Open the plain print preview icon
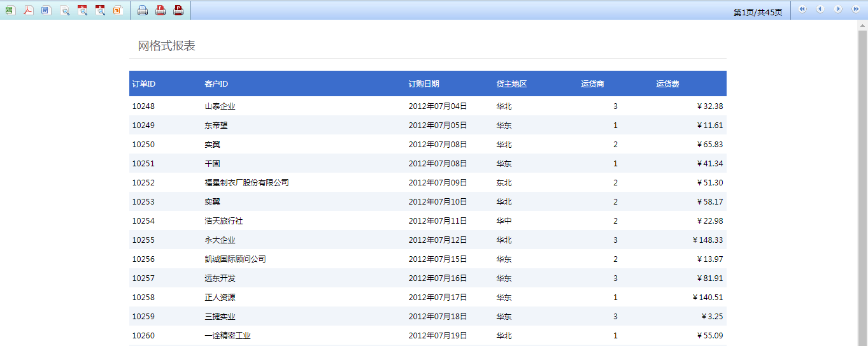868x346 pixels. (x=64, y=10)
